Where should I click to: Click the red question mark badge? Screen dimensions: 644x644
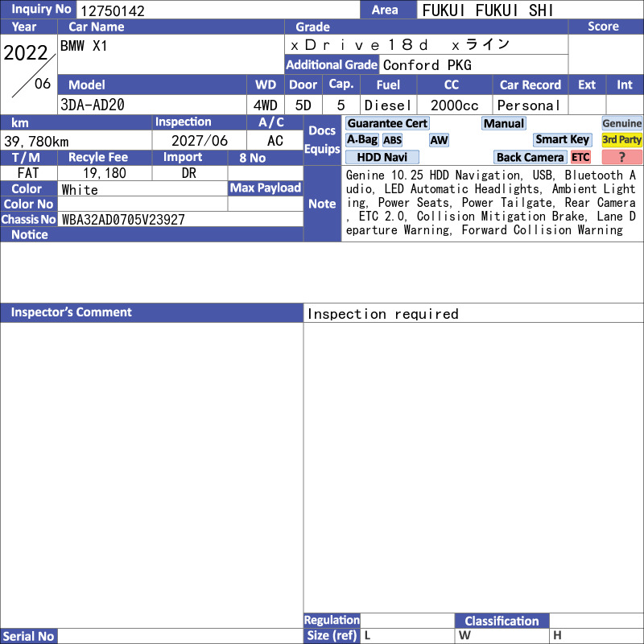pos(621,157)
